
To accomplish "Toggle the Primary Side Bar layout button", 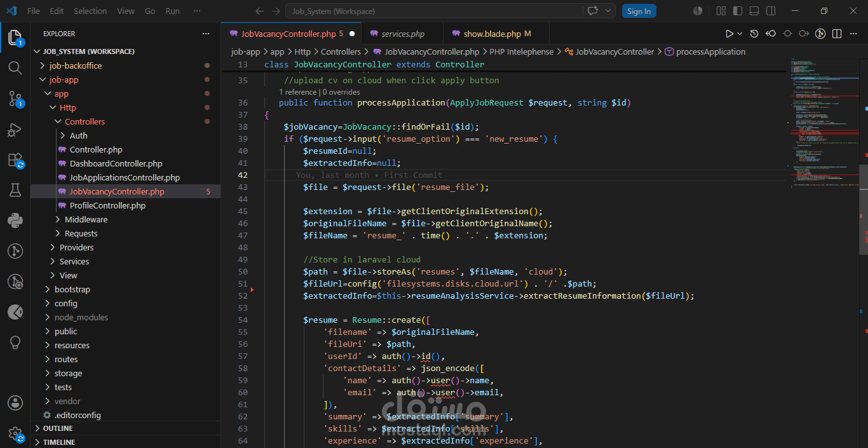I will point(738,11).
